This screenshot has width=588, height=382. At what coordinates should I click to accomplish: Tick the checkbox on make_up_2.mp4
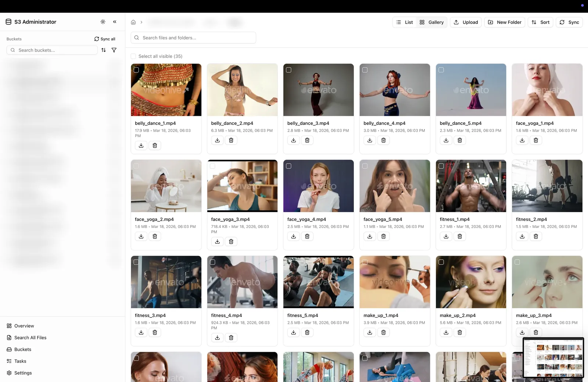pyautogui.click(x=441, y=262)
